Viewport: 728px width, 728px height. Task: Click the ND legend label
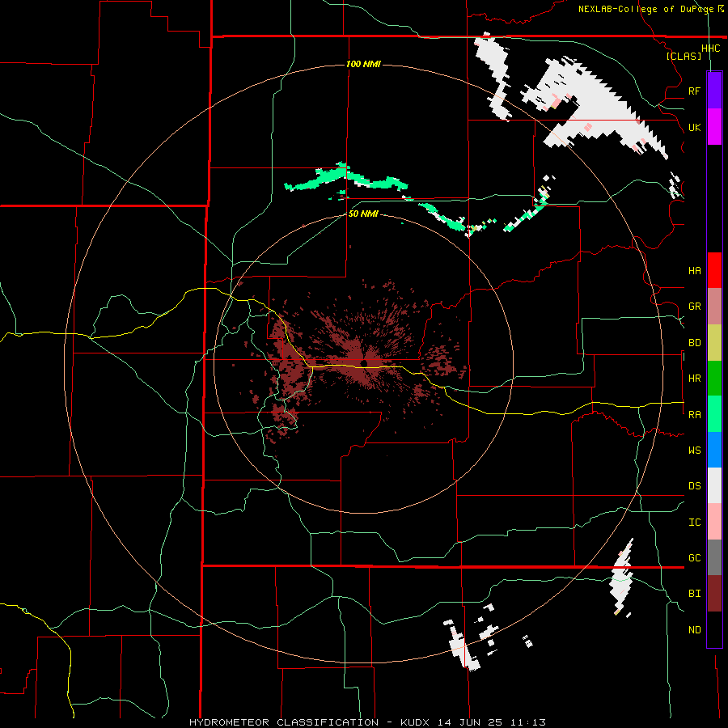tap(694, 629)
